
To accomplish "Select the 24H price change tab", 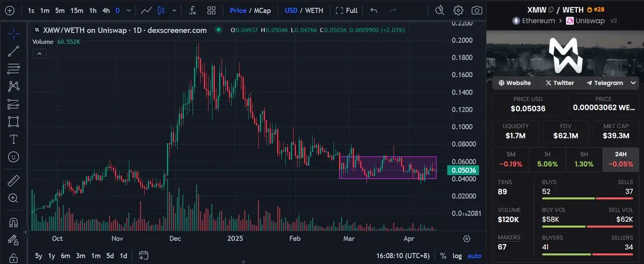I will pyautogui.click(x=620, y=159).
